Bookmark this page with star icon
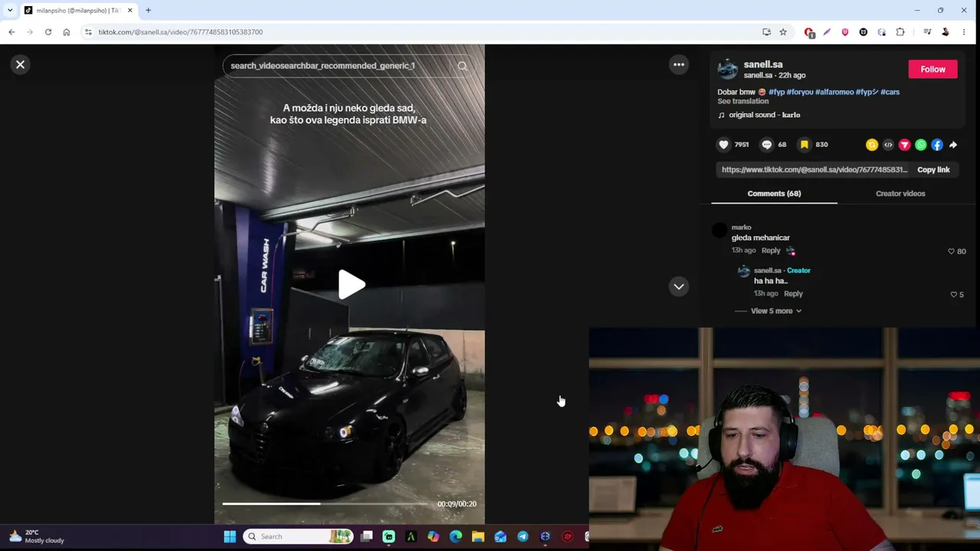Viewport: 980px width, 551px height. pos(783,32)
